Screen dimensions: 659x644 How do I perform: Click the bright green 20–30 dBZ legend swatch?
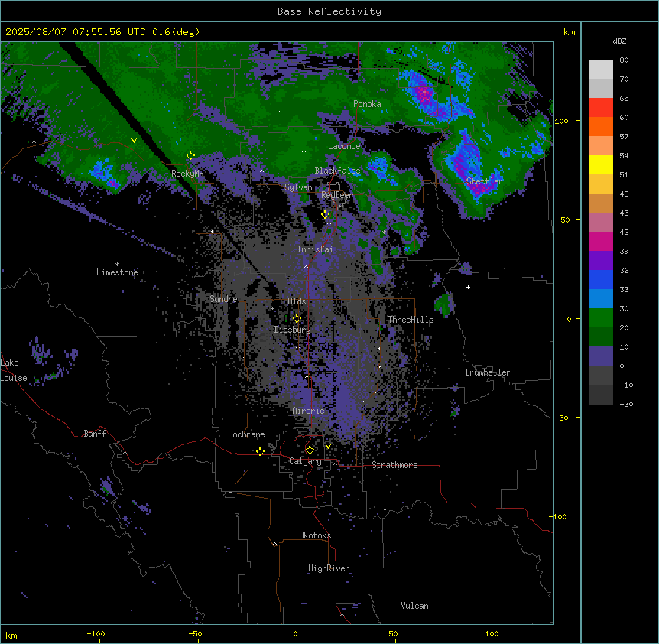pos(601,318)
